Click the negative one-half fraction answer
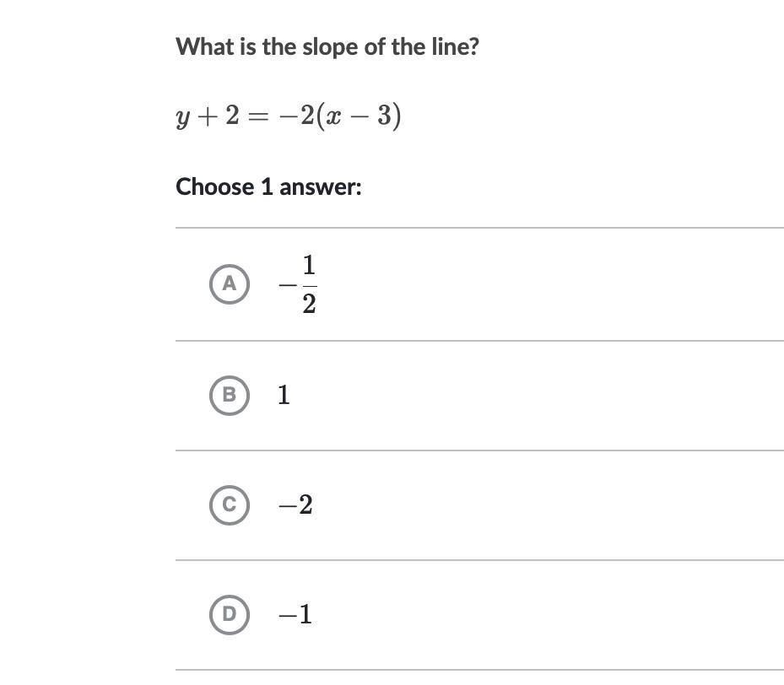 [298, 284]
